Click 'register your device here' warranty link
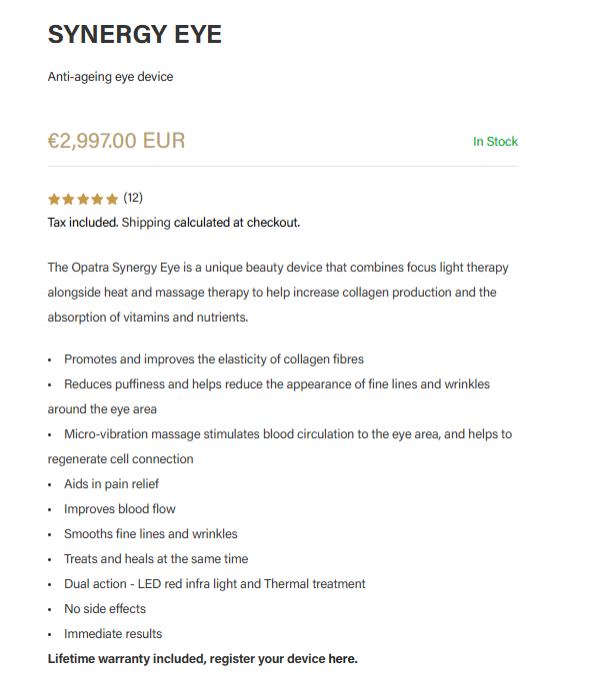 (x=284, y=659)
